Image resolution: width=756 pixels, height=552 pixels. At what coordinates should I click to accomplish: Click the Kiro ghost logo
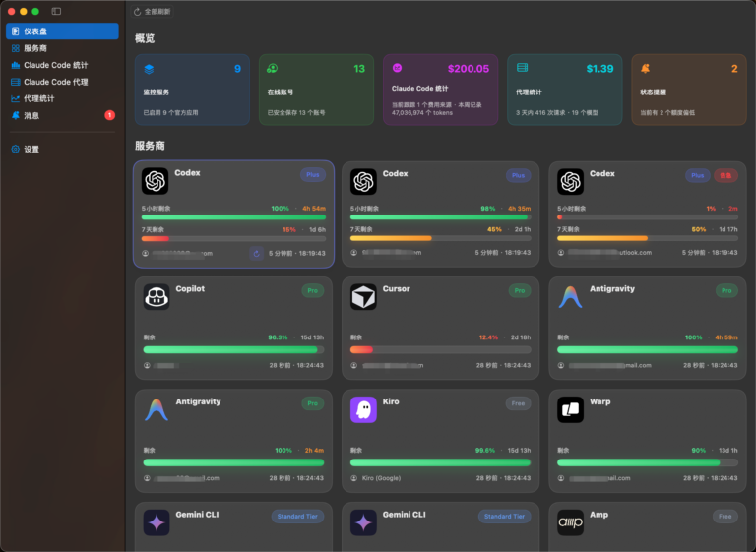pyautogui.click(x=363, y=409)
